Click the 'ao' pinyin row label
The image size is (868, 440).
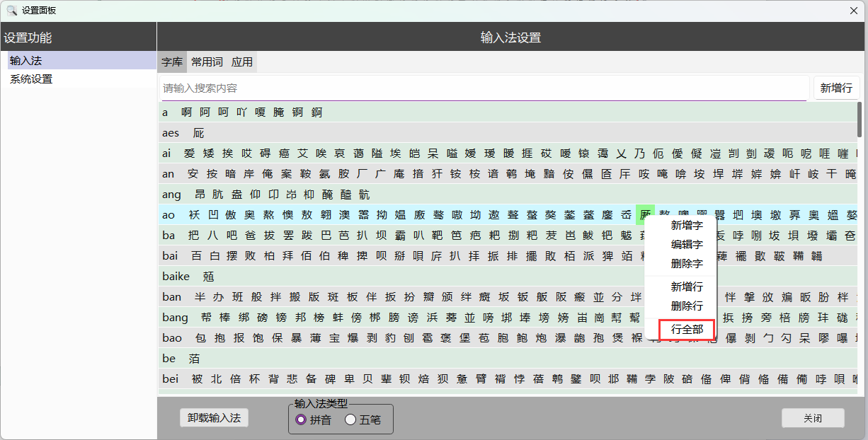169,215
